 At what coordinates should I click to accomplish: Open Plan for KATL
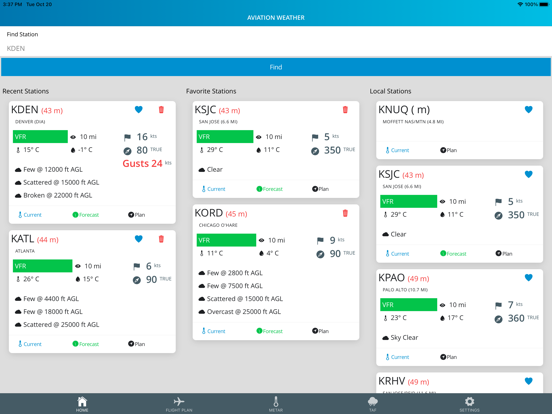[137, 344]
